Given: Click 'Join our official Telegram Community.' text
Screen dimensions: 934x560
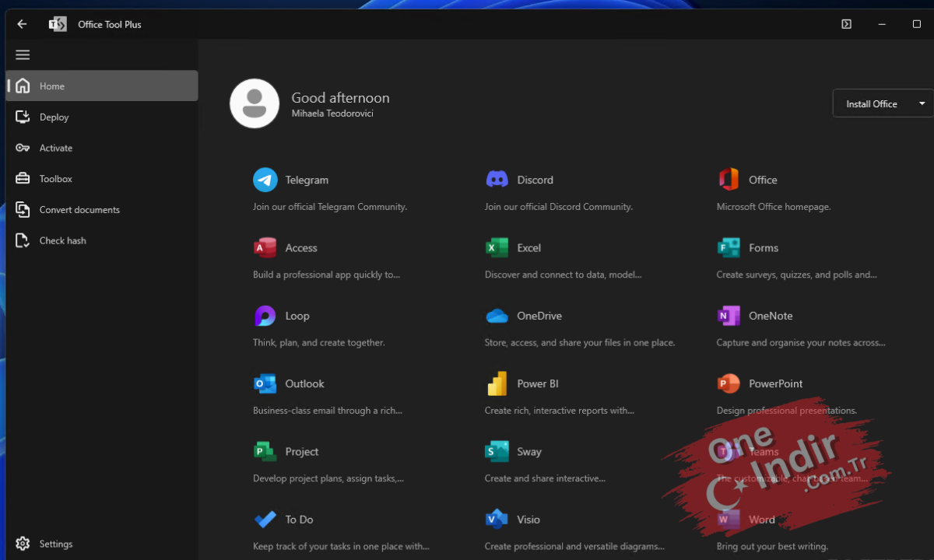Looking at the screenshot, I should point(330,207).
